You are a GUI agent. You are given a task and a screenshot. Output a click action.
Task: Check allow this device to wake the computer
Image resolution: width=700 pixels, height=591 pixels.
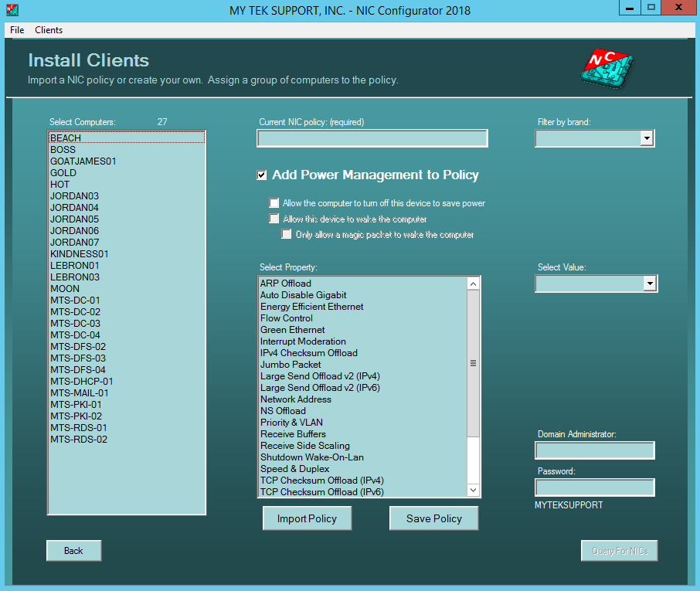click(274, 219)
